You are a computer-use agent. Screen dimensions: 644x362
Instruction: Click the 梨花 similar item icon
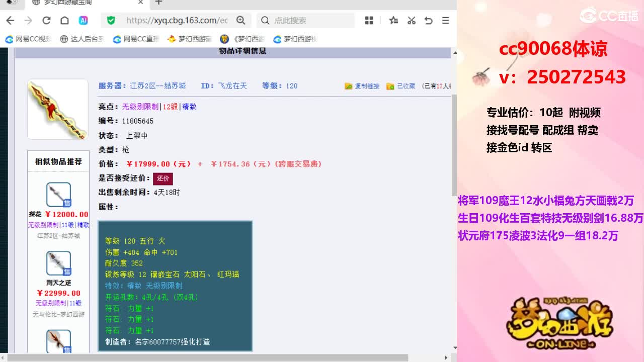[58, 195]
